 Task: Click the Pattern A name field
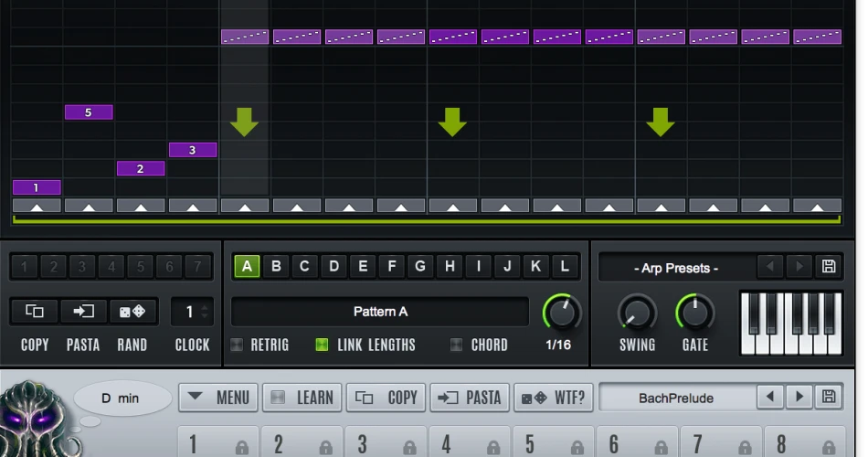[x=380, y=312]
